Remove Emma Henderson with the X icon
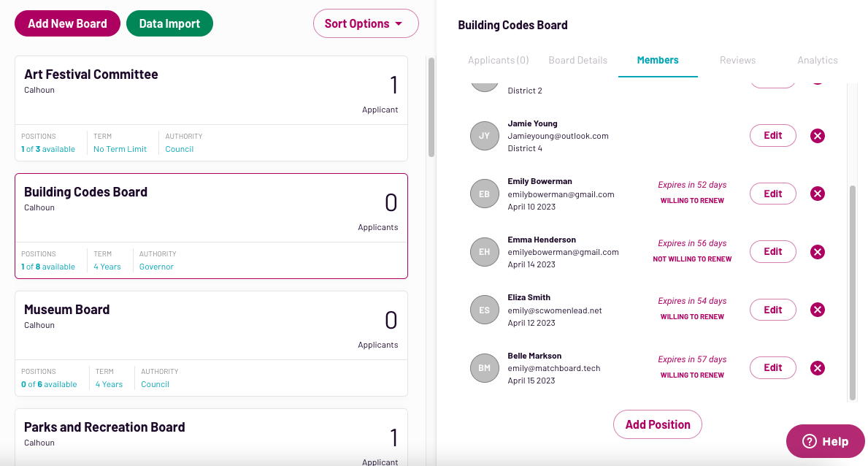The height and width of the screenshot is (466, 868). click(818, 252)
